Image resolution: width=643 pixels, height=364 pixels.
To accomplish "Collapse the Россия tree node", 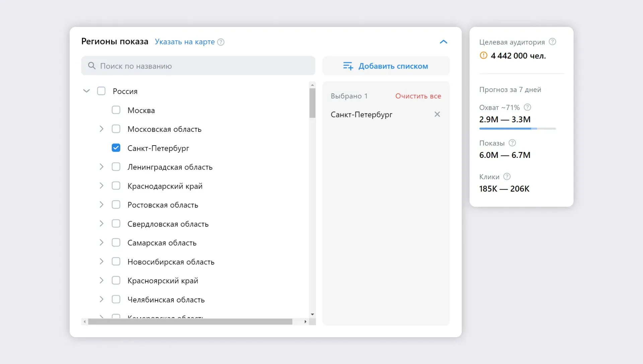I will pos(86,91).
